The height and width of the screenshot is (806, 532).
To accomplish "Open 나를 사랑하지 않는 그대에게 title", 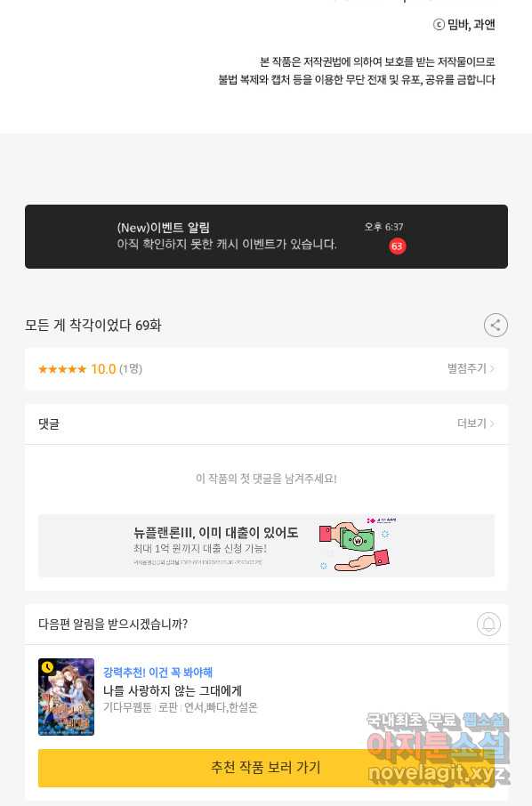I will (173, 690).
